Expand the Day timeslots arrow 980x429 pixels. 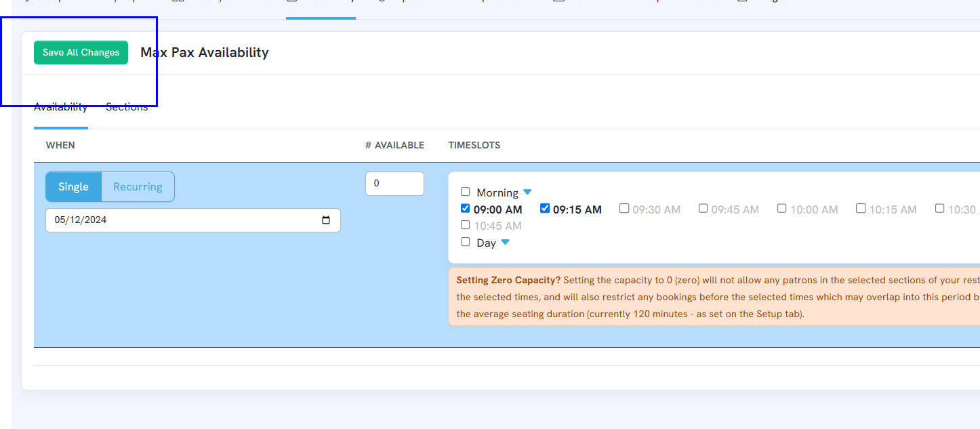pyautogui.click(x=505, y=243)
